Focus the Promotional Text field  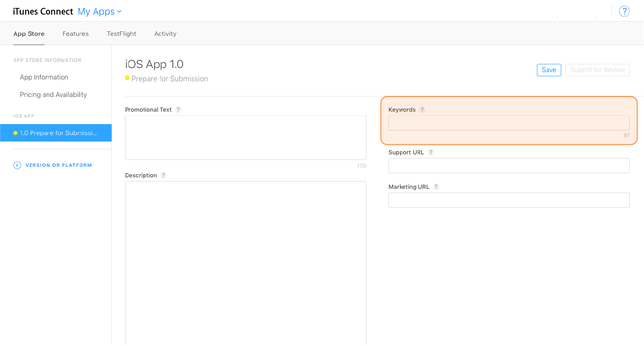[245, 137]
